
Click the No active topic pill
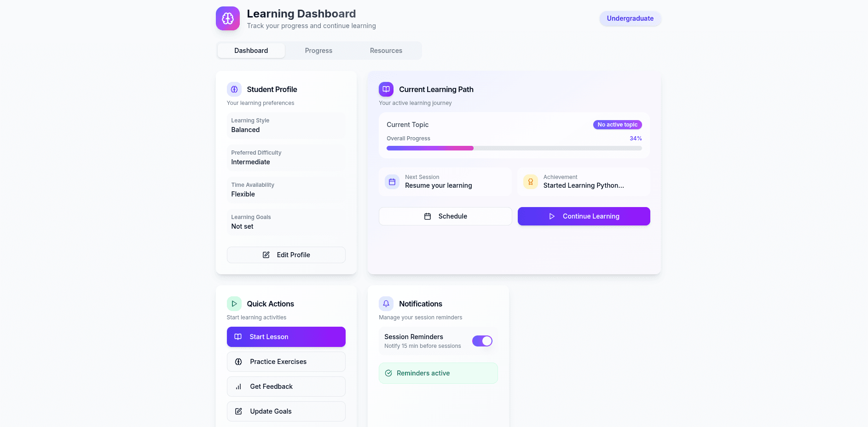617,125
